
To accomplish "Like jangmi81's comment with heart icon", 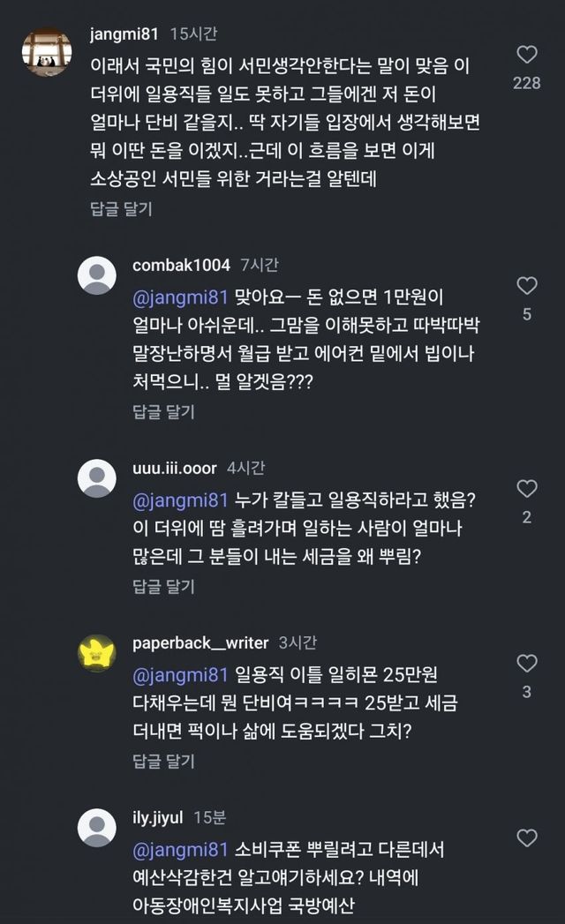I will (527, 56).
